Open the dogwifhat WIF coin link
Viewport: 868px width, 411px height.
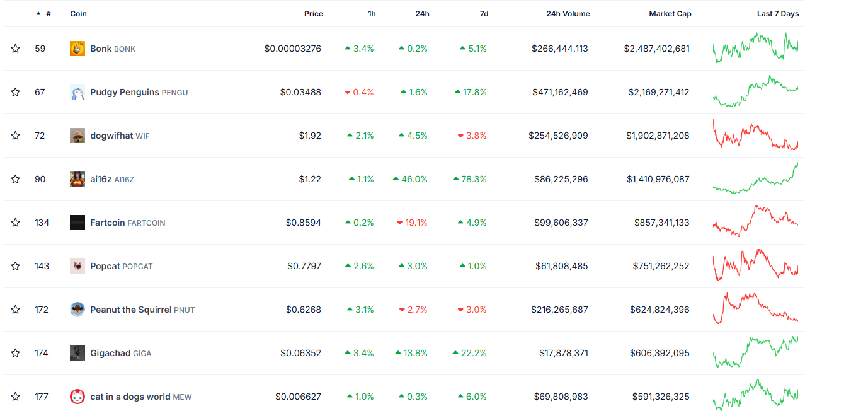tap(120, 136)
